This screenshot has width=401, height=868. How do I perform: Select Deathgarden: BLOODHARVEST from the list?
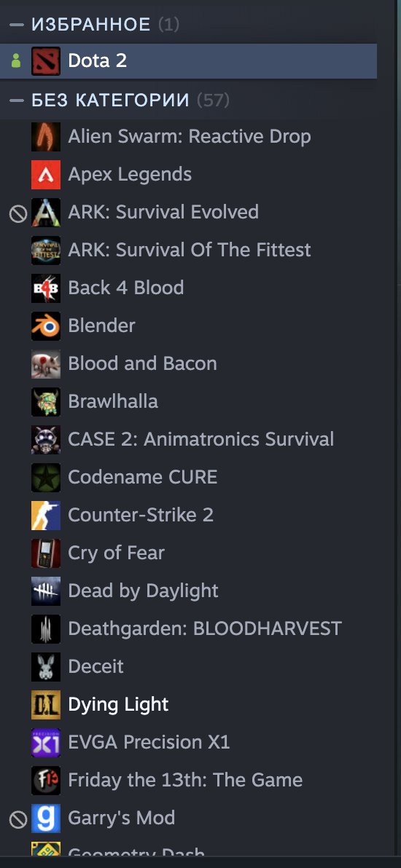click(x=189, y=628)
